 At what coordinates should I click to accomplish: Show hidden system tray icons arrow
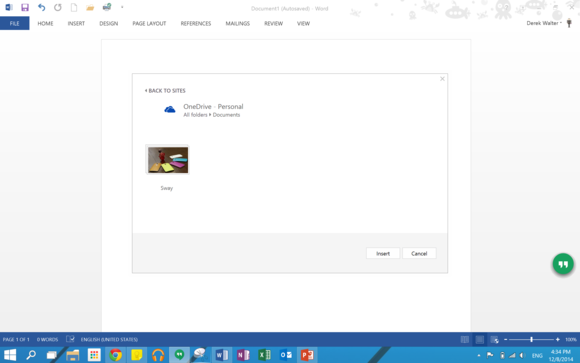click(x=479, y=356)
